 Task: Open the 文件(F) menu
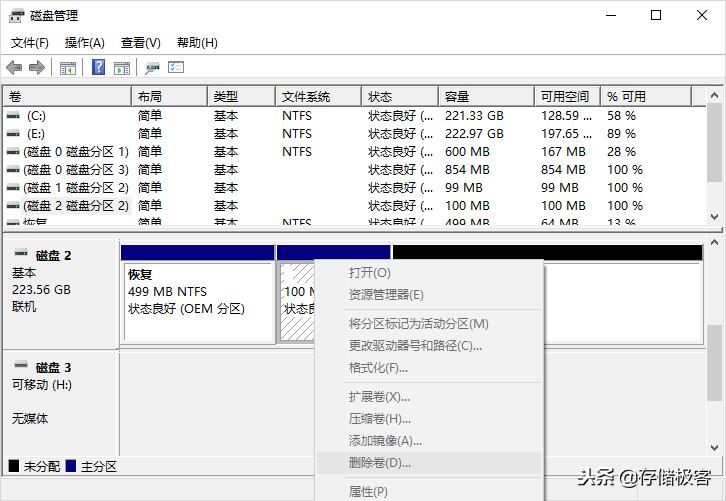tap(30, 43)
